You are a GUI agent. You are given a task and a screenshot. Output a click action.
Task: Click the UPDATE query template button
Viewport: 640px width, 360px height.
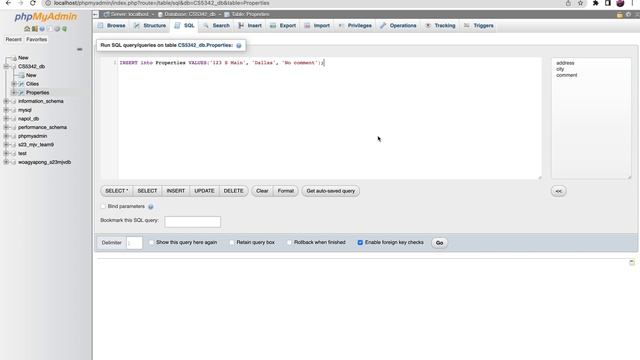pos(204,191)
